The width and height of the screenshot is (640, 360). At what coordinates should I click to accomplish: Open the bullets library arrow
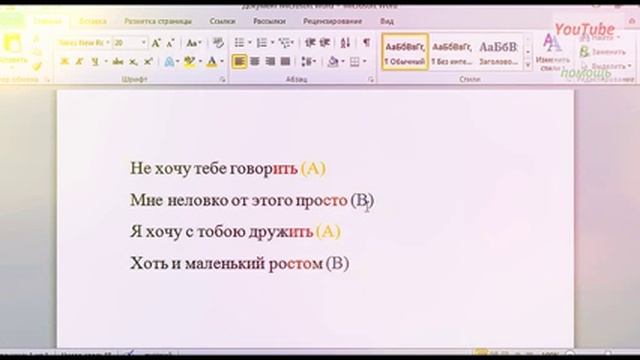click(x=250, y=42)
